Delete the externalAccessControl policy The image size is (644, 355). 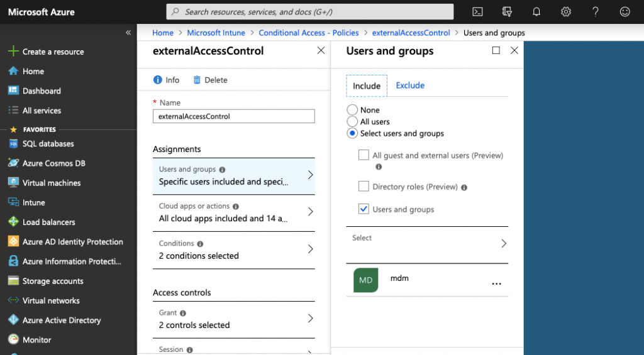tap(210, 80)
